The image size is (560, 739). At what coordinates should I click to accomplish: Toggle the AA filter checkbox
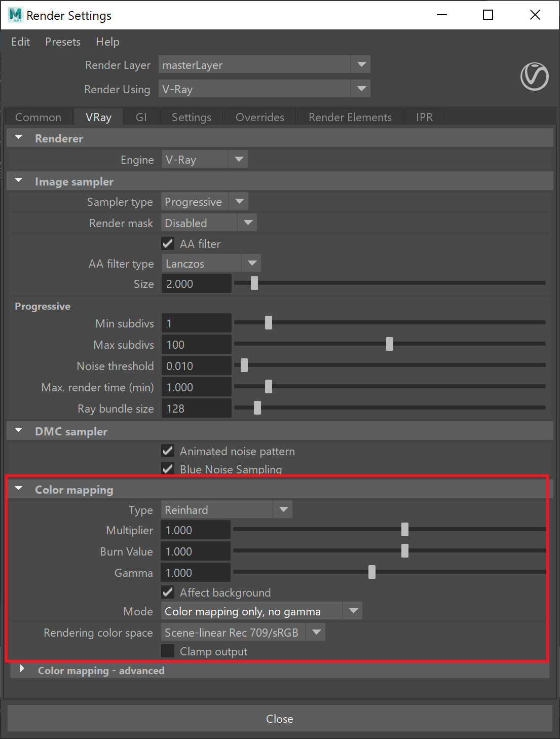point(168,244)
